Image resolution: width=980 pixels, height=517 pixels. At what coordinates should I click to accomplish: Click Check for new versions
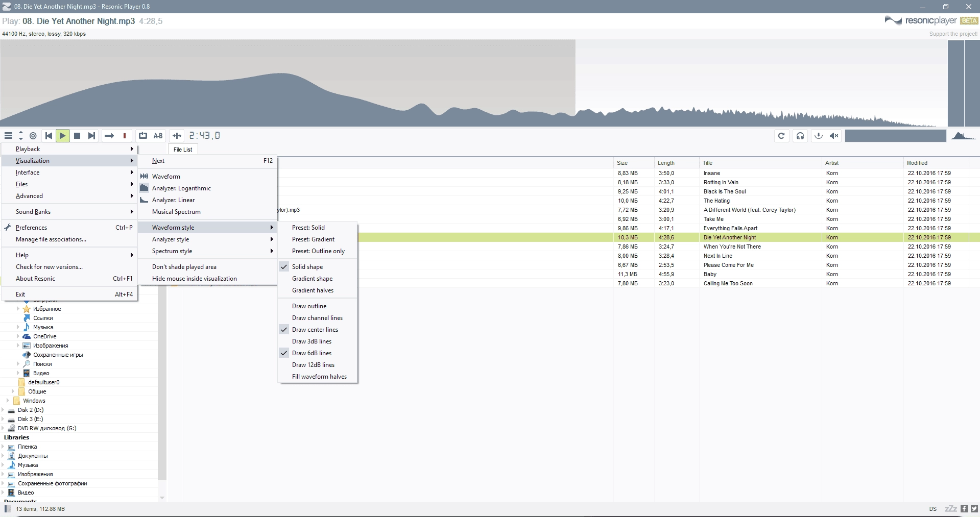coord(69,267)
